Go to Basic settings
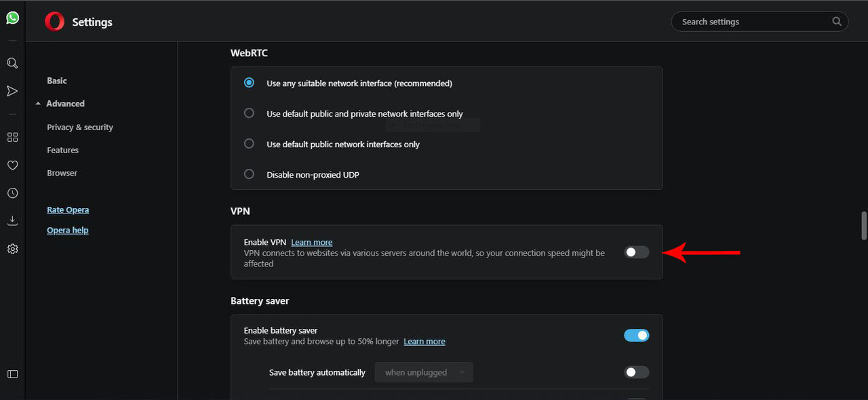 pos(57,81)
